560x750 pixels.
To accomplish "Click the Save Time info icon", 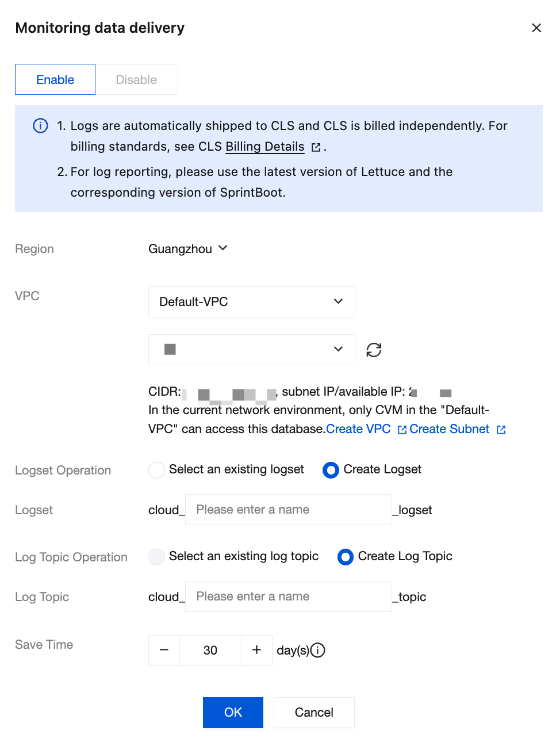I will [318, 650].
